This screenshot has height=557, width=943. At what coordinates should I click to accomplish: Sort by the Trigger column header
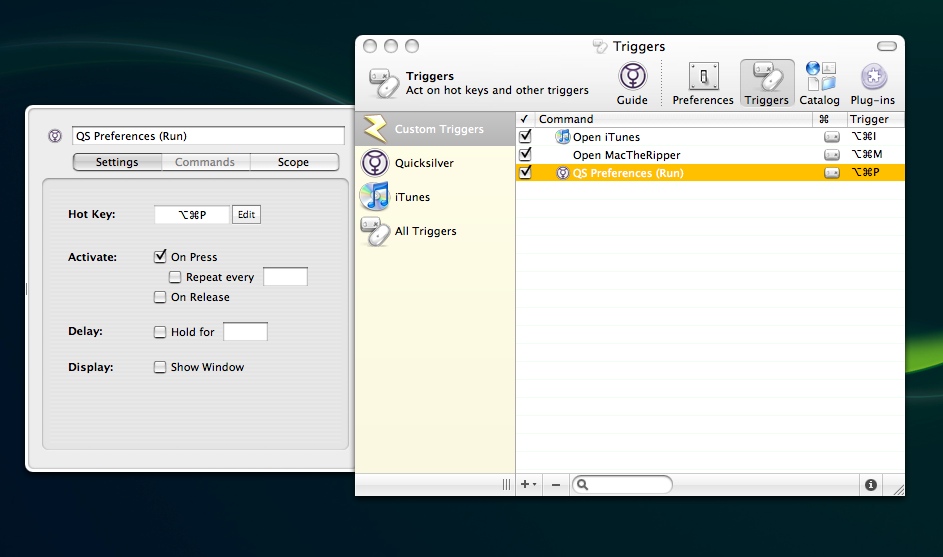(x=876, y=119)
